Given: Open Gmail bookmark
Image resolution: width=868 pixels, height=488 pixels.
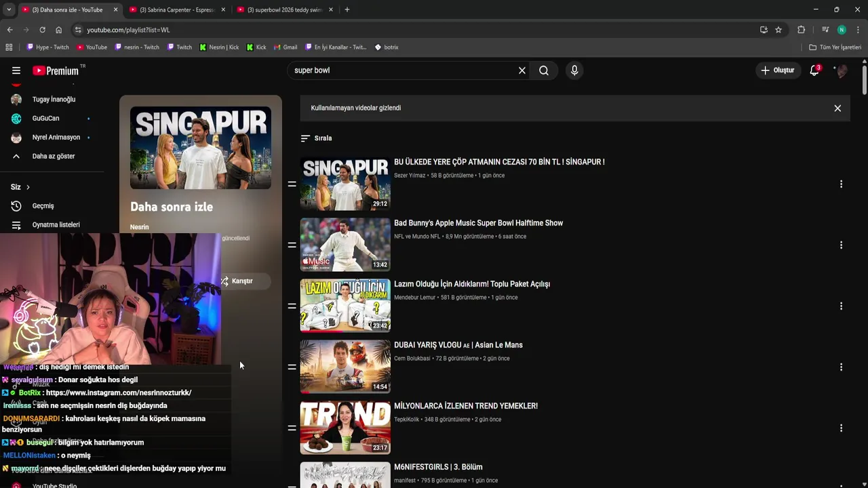Looking at the screenshot, I should (x=285, y=47).
